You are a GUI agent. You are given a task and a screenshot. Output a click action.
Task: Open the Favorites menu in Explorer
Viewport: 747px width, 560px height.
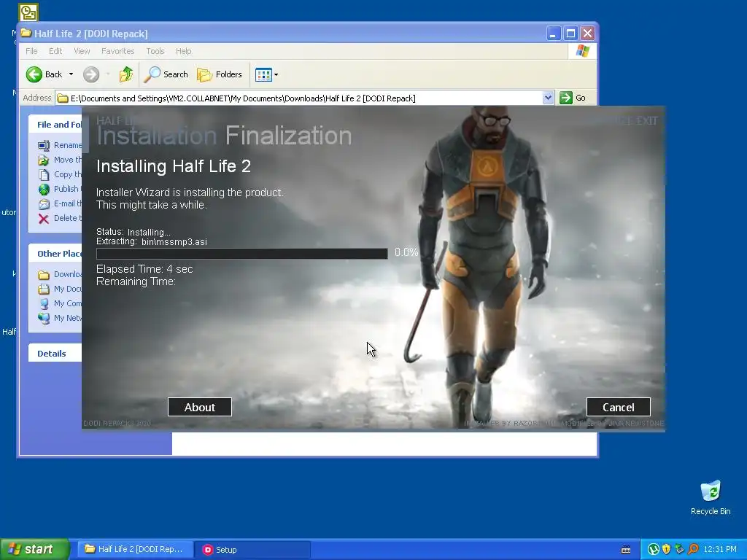click(x=117, y=51)
